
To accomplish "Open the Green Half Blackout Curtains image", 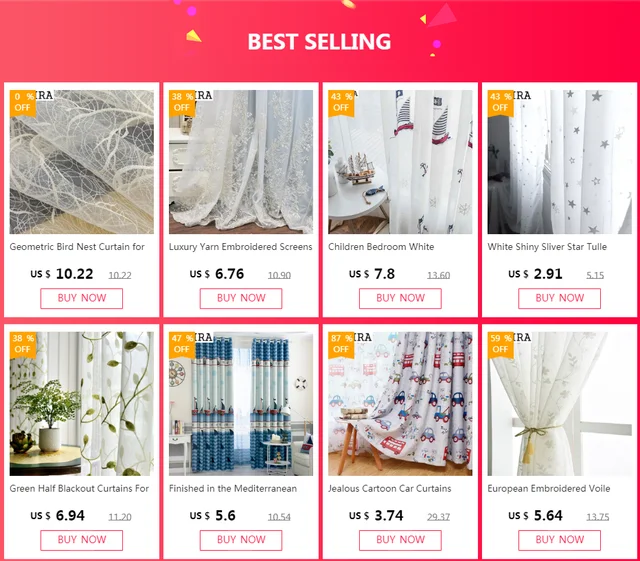I will pyautogui.click(x=82, y=404).
